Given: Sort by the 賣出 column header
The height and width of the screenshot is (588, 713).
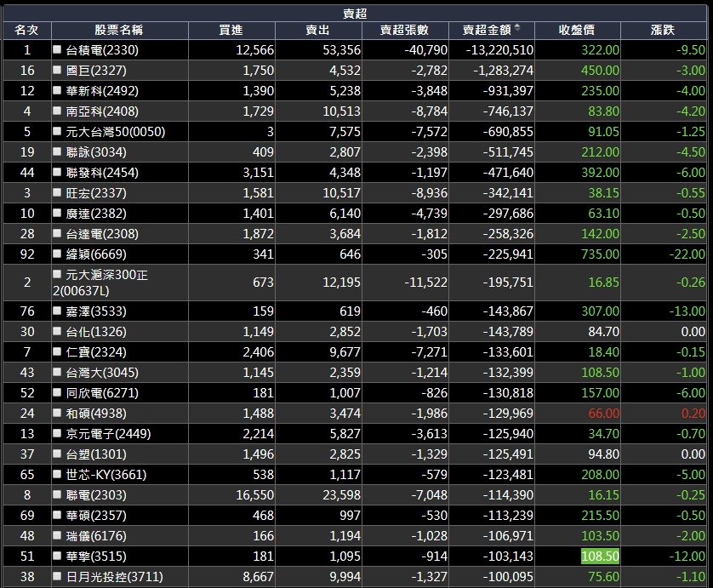Looking at the screenshot, I should click(x=318, y=30).
